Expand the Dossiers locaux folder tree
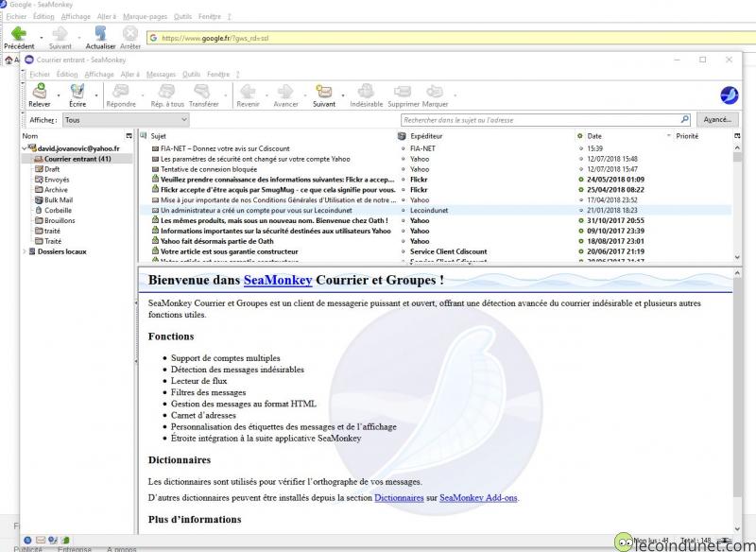The image size is (756, 552). (25, 251)
